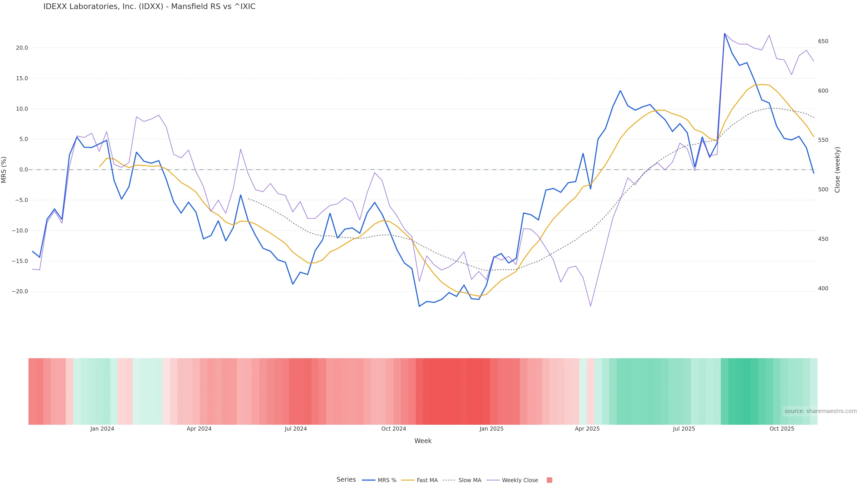This screenshot has height=488, width=868.
Task: Open the sharemaestro.com source link
Action: (x=820, y=411)
